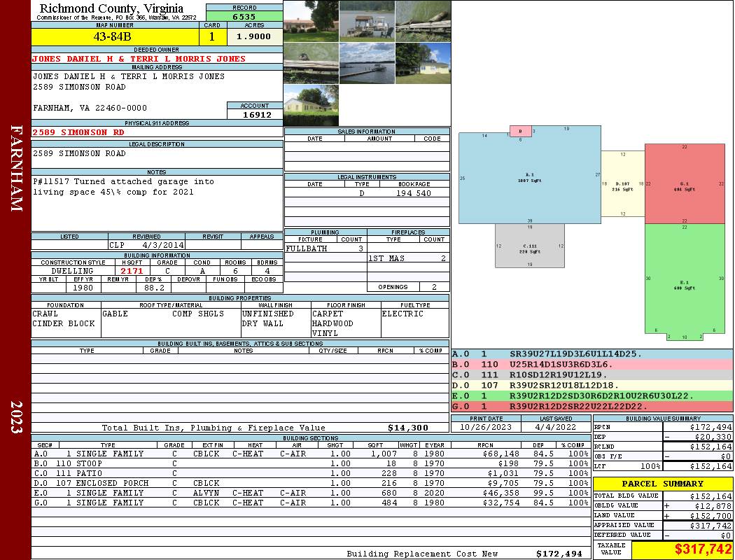Screen dimensions: 735x560
Task: Click the yellow map number 43-84B field
Action: pos(116,36)
